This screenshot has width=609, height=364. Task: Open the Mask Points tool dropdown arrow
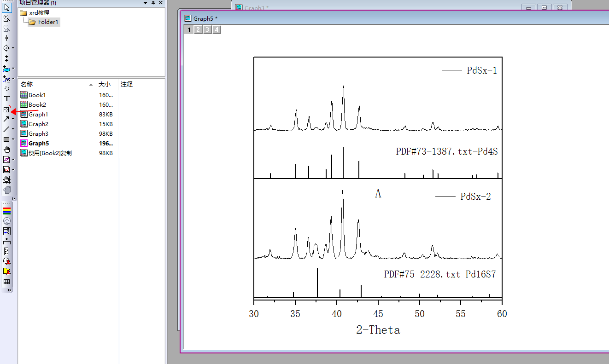pyautogui.click(x=13, y=79)
